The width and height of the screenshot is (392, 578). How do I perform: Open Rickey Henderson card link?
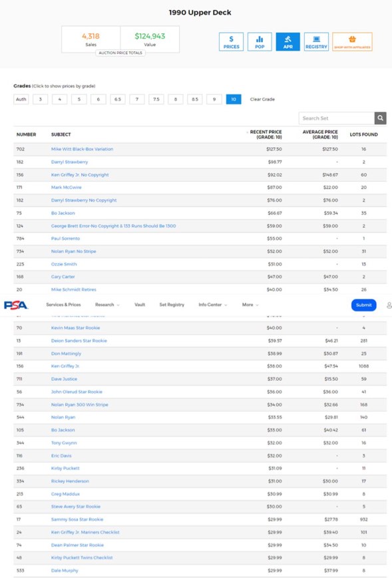click(x=70, y=481)
